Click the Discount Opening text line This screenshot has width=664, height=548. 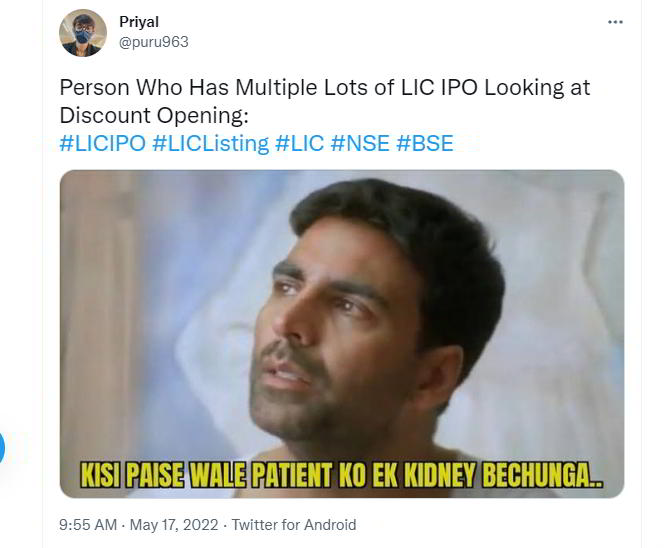(154, 115)
